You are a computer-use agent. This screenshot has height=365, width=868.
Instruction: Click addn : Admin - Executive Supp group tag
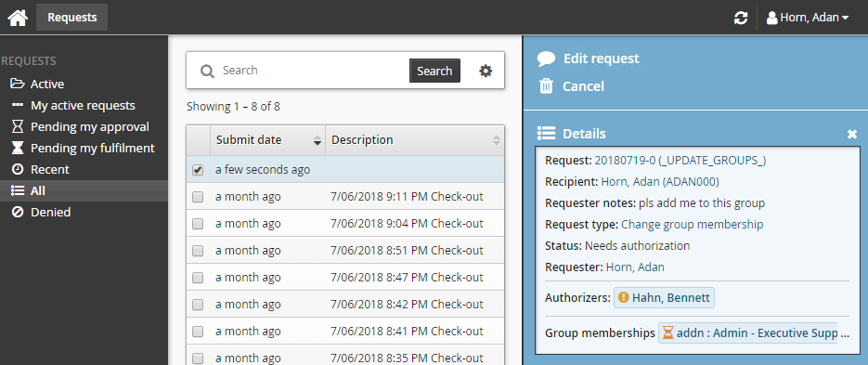click(x=747, y=333)
